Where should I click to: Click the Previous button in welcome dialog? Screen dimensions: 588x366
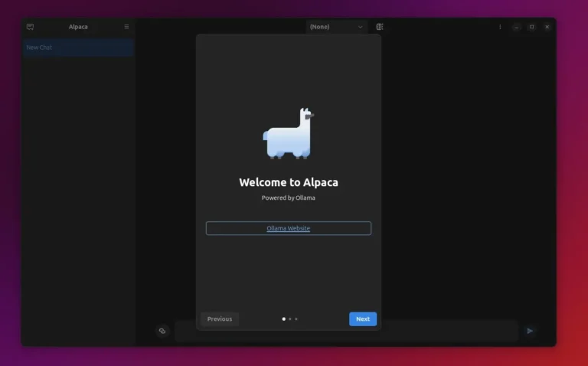coord(219,319)
